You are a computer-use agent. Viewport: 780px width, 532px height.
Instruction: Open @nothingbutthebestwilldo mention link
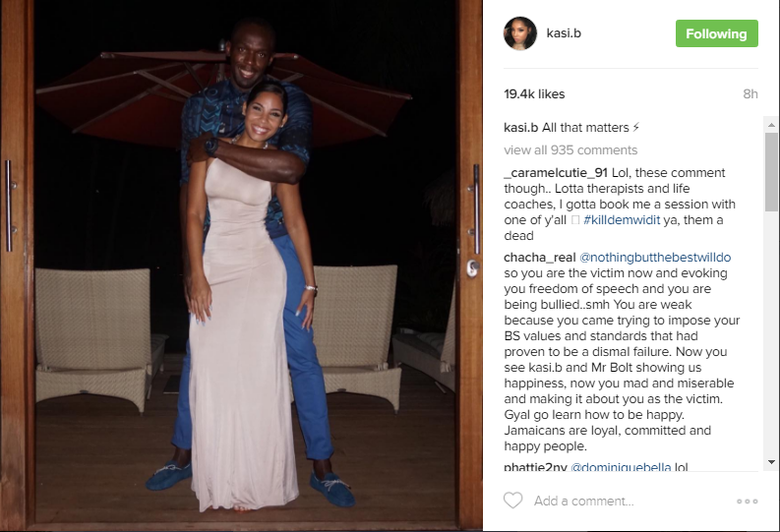click(x=655, y=258)
